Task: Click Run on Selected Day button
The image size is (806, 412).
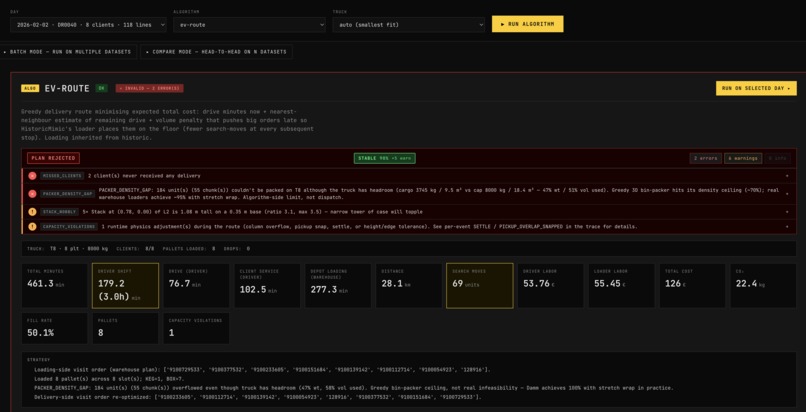Action: pyautogui.click(x=756, y=88)
